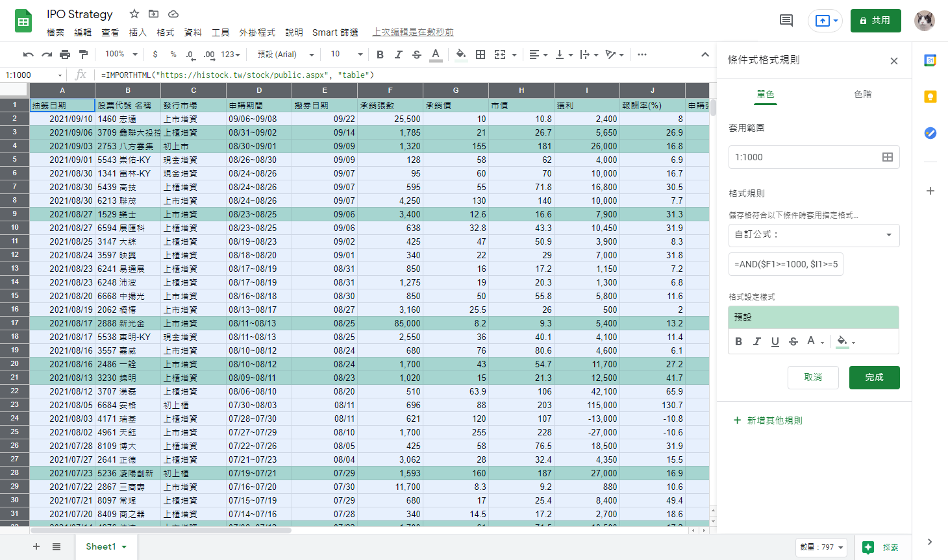
Task: Format as currency with dollar icon
Action: click(155, 55)
